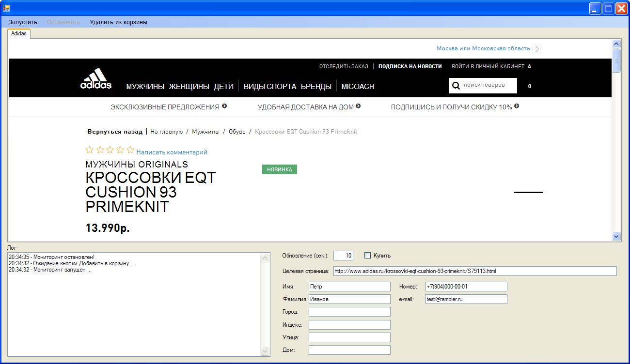630x364 pixels.
Task: Click ПОДПИШИСЬ И ПОЛУЧИ СКИДКУ 10% link
Action: pyautogui.click(x=452, y=107)
